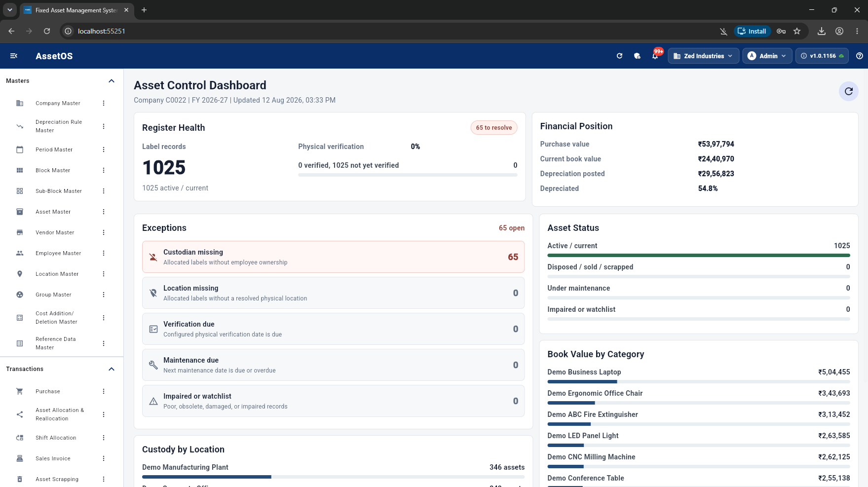868x487 pixels.
Task: Collapse the Transactions section
Action: 112,369
